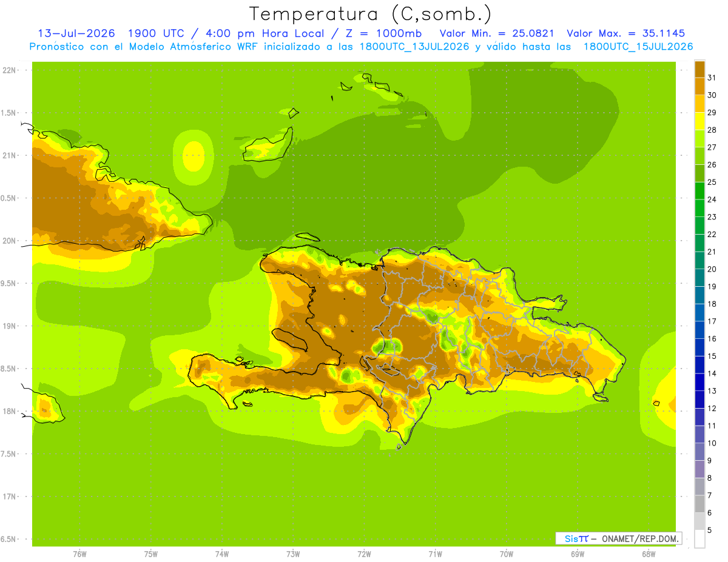Select the date text "13-Jul-2026"
The image size is (728, 562).
(x=76, y=33)
